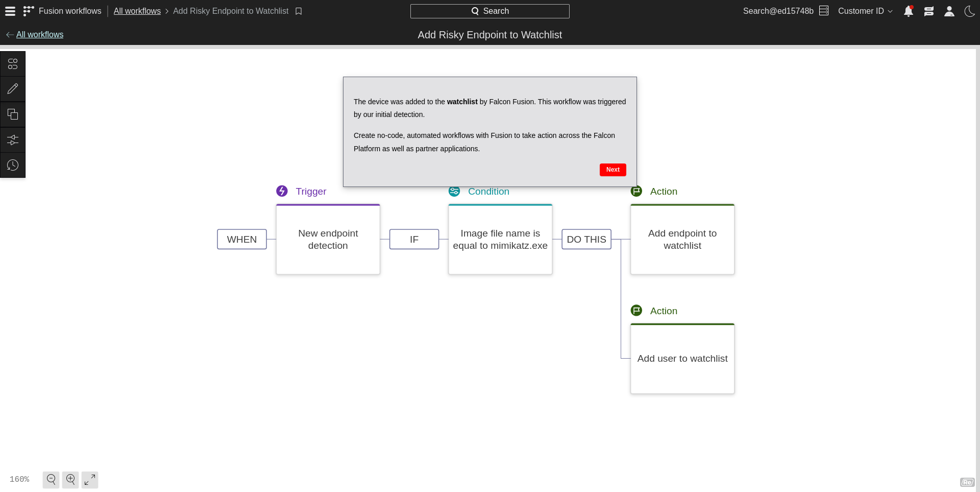
Task: Open the Falcon app switcher grid icon
Action: click(x=29, y=11)
